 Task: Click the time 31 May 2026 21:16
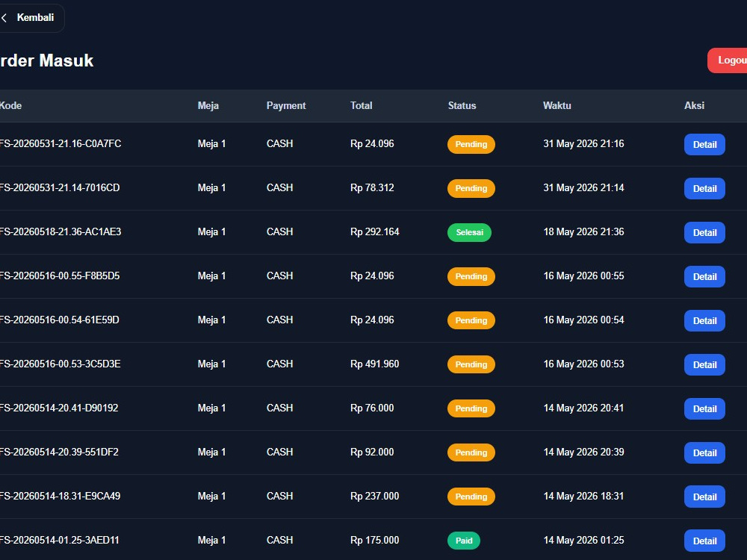[583, 144]
